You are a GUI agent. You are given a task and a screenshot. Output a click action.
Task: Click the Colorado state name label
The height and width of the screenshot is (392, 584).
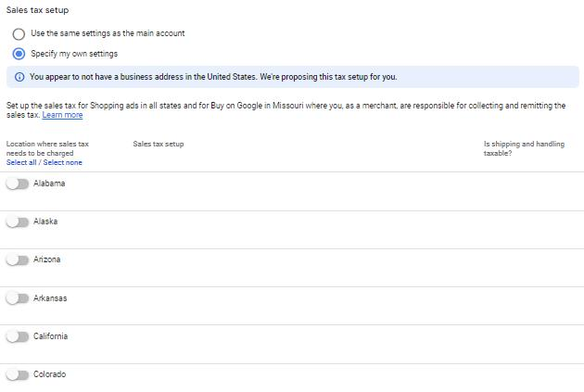[49, 375]
